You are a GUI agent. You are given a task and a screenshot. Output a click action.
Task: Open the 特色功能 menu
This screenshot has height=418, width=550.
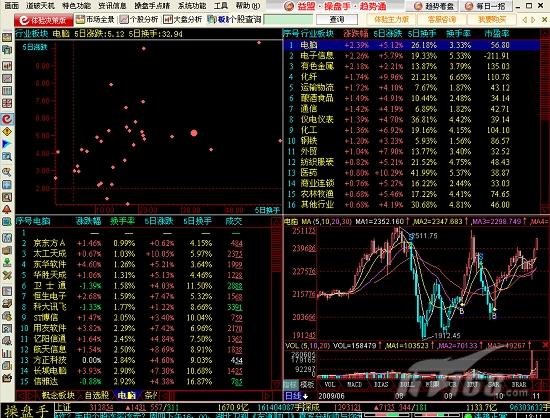(x=76, y=6)
